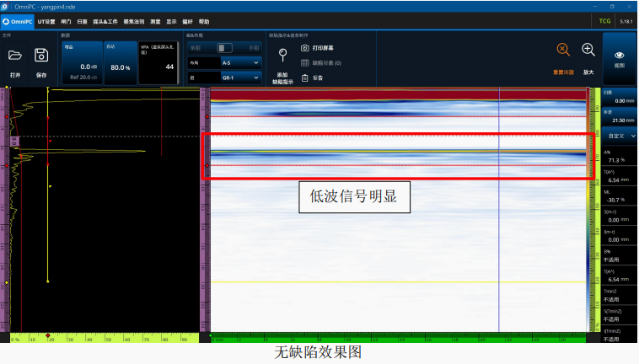Open the group dropdown showing GR-1
Screen dimensions: 639x364
pyautogui.click(x=240, y=78)
